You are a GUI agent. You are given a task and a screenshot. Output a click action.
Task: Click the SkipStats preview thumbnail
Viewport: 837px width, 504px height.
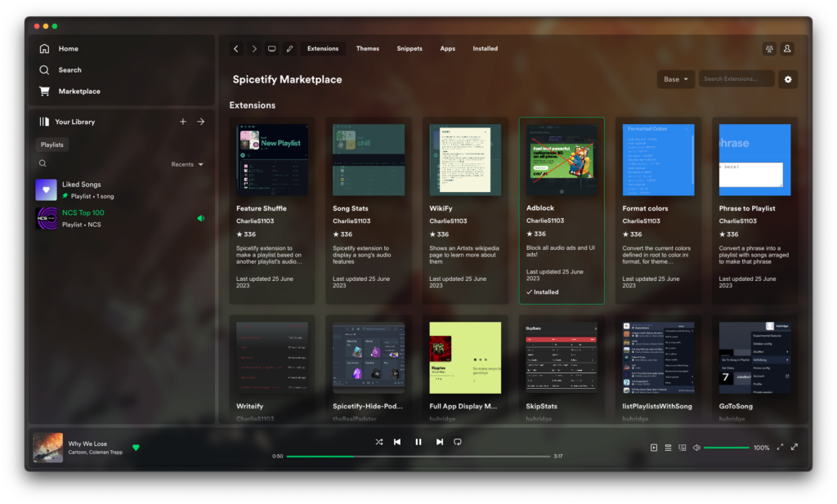pyautogui.click(x=562, y=357)
